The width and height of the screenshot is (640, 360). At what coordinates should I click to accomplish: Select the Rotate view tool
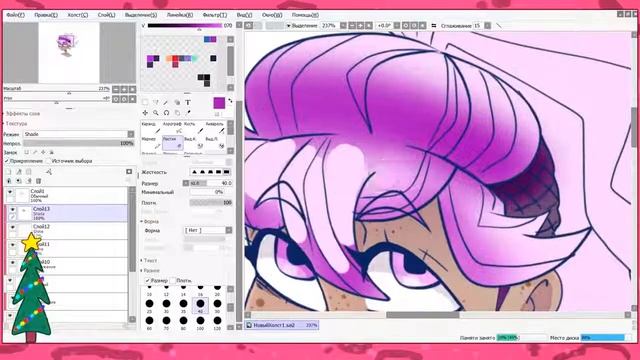point(166,113)
